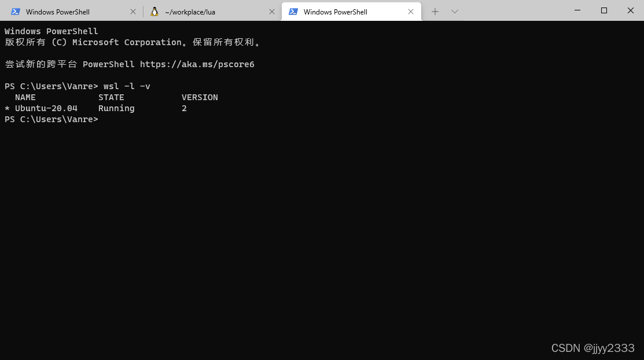Screen dimensions: 644x360
Task: Maximize the Windows Terminal window
Action: (603, 10)
